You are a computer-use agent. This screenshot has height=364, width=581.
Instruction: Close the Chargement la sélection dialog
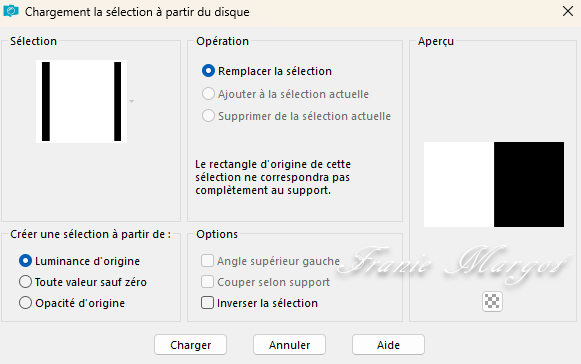tap(568, 11)
